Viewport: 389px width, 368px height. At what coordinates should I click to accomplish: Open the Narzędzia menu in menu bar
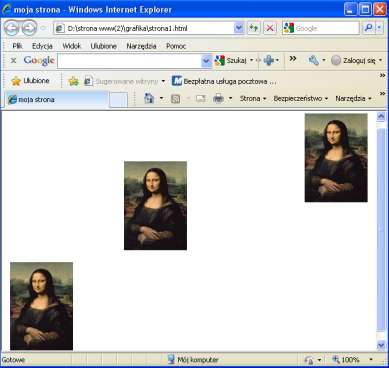point(141,46)
